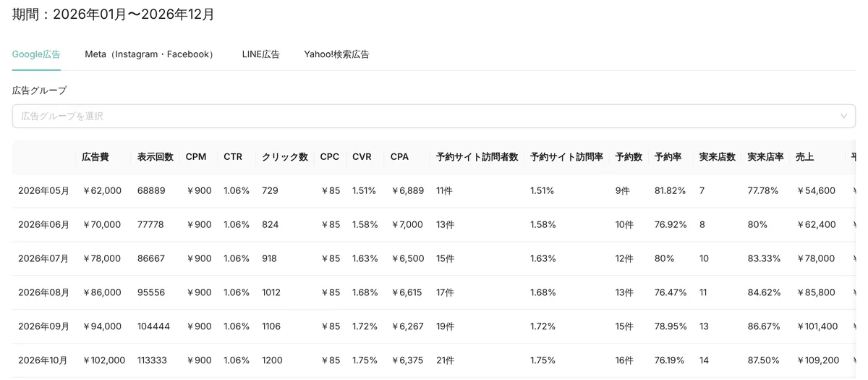Click the ￥6,889 CPA cell

[407, 191]
